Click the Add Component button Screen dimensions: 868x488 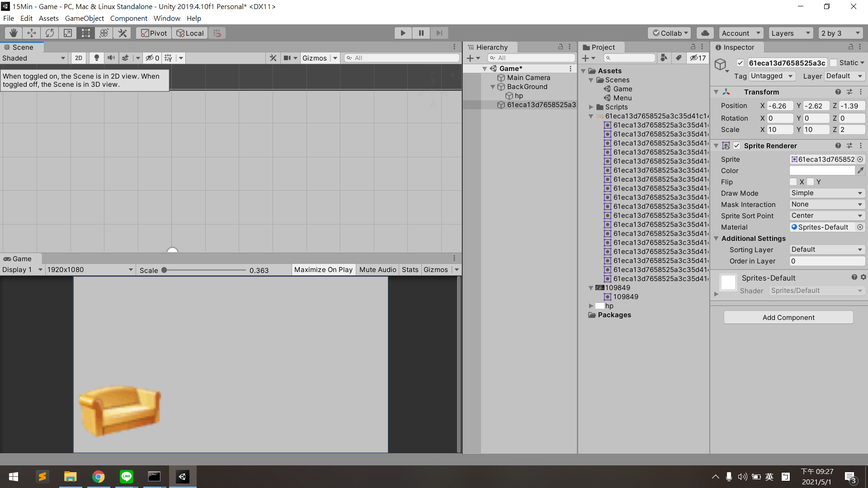788,317
